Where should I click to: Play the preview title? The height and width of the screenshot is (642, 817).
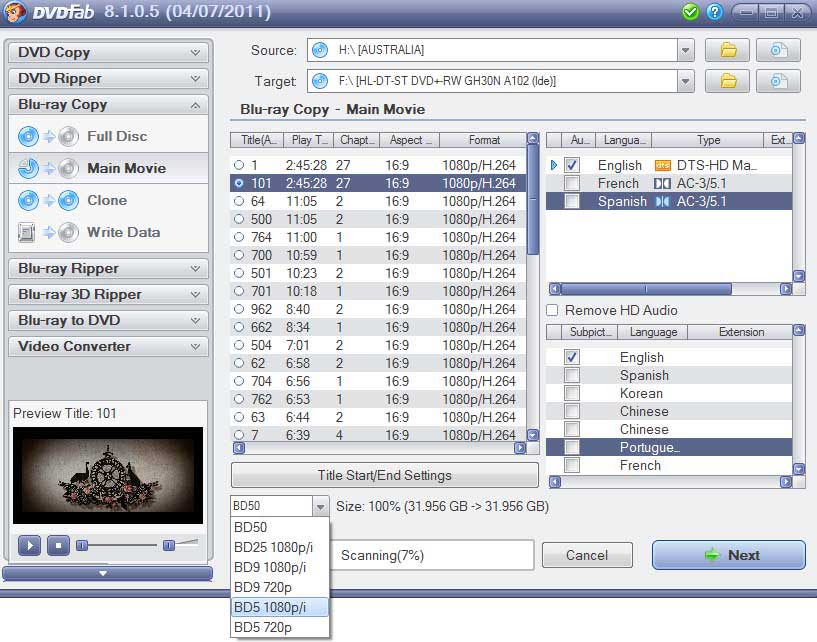click(29, 546)
